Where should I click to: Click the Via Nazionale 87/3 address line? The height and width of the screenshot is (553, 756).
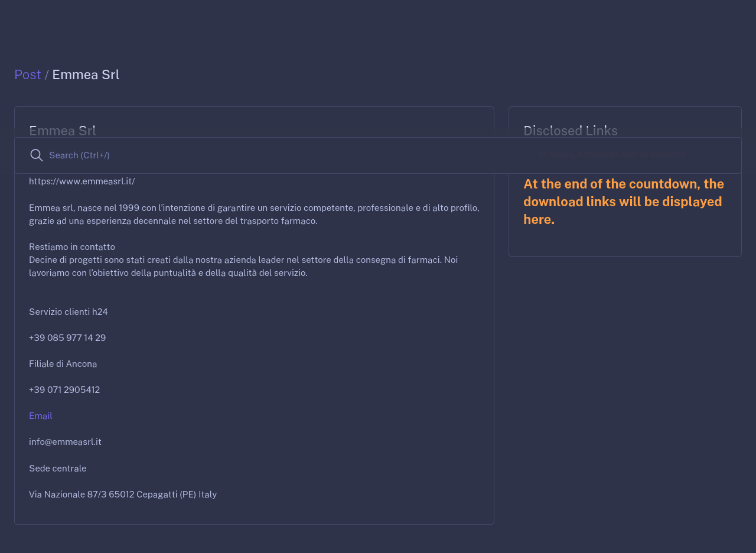pos(123,495)
